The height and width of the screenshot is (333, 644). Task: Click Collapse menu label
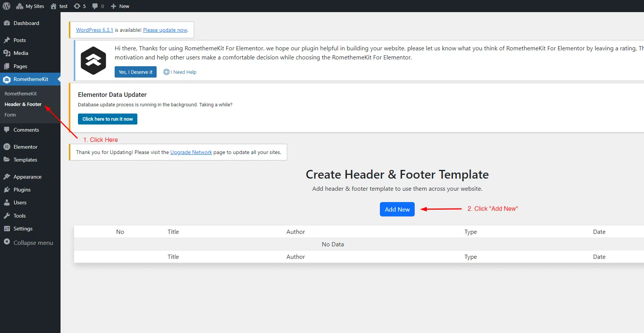[x=33, y=243]
